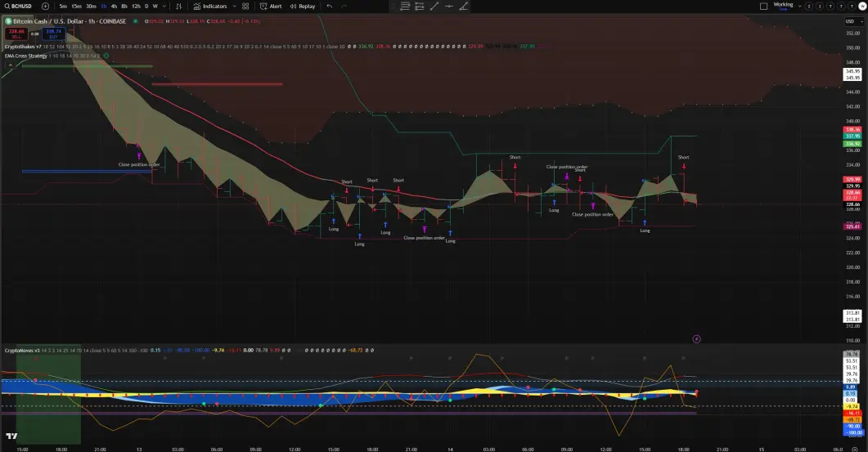Viewport: 868px width, 452px height.
Task: Open the chart style bars icon
Action: [x=178, y=6]
